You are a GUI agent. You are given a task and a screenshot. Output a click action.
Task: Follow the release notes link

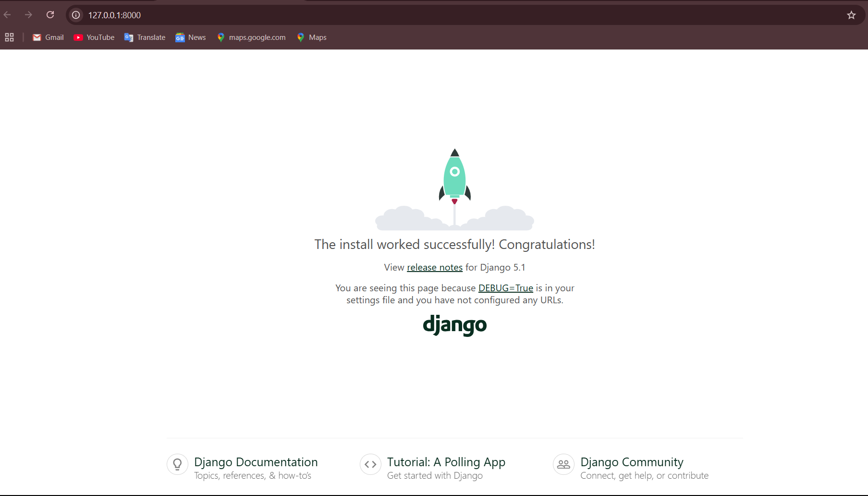point(435,267)
